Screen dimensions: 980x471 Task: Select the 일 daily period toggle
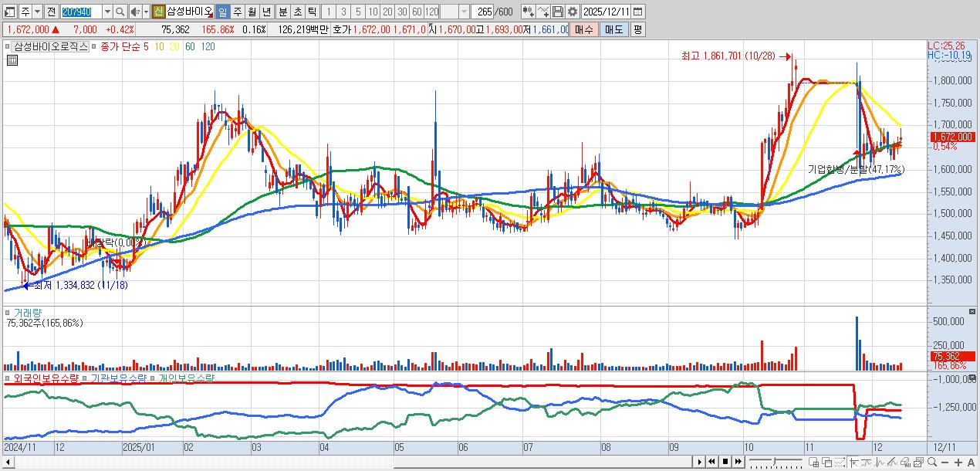pos(222,12)
